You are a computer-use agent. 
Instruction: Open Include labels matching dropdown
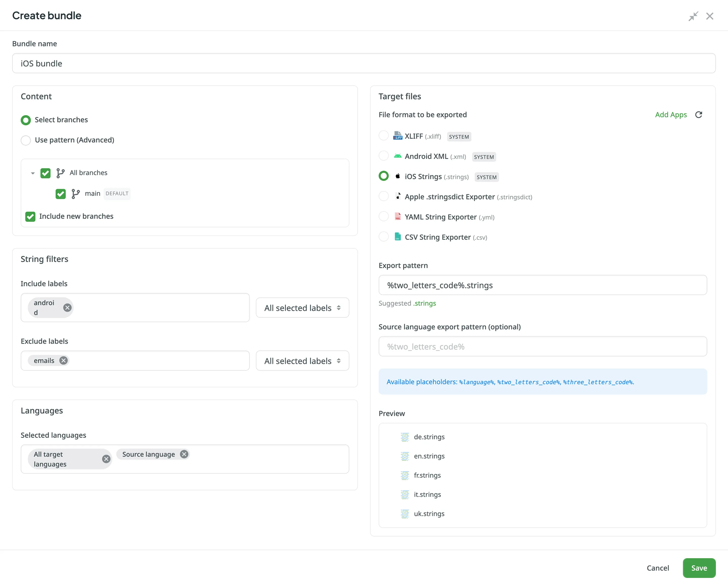click(x=302, y=308)
